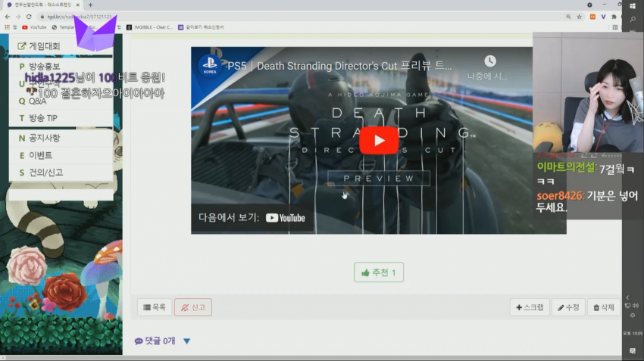Go back with browser back arrow

pos(8,17)
